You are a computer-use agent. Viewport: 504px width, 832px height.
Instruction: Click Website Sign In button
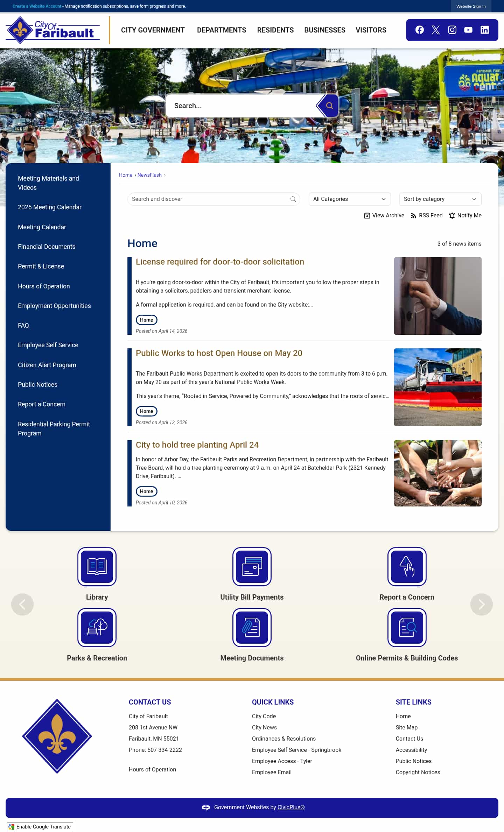[471, 6]
